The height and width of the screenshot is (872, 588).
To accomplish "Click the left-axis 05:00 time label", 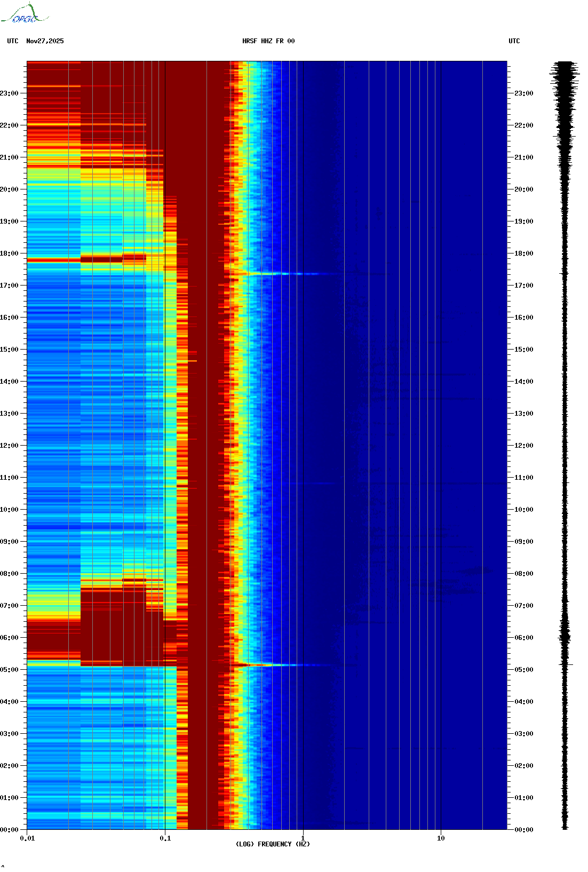I will coord(9,670).
